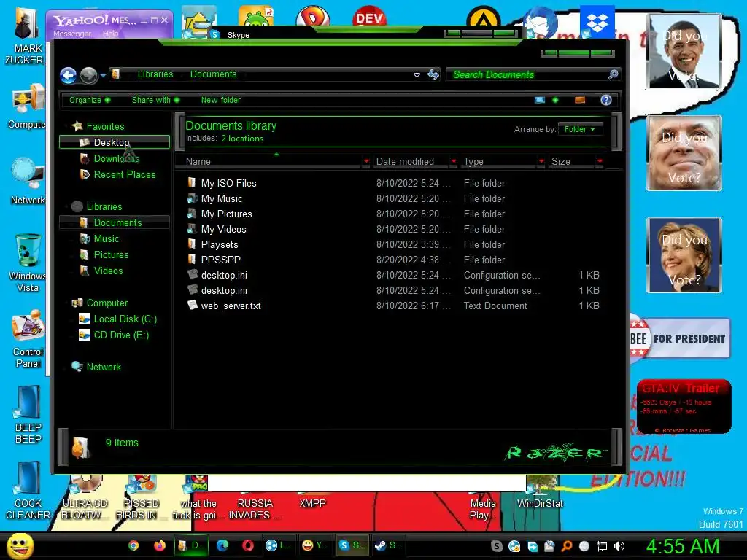Refresh the Documents folder view
Screen dimensions: 747x560
point(433,75)
